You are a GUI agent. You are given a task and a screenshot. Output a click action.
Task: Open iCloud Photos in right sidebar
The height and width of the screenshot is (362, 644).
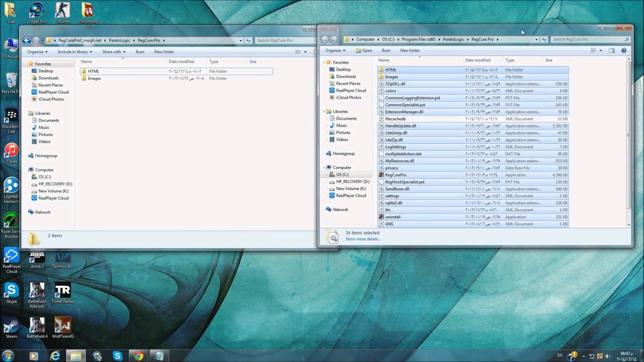pyautogui.click(x=348, y=98)
